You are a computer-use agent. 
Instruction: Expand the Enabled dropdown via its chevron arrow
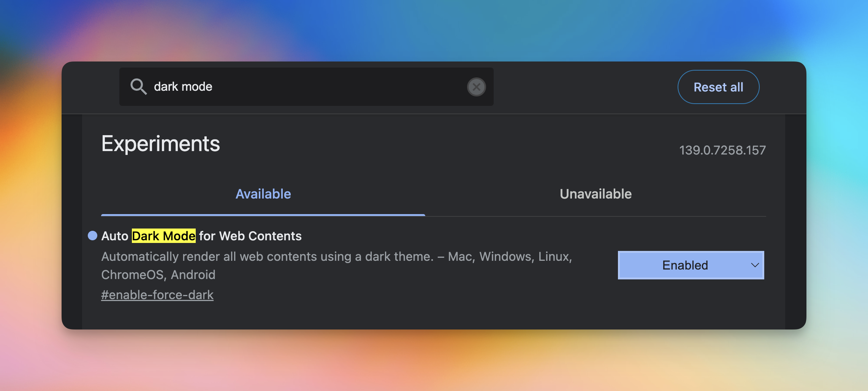coord(755,265)
